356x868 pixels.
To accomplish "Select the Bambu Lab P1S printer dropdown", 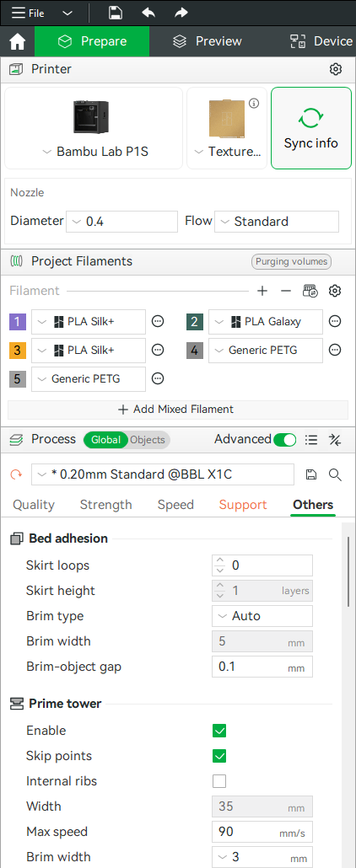I will 94,152.
